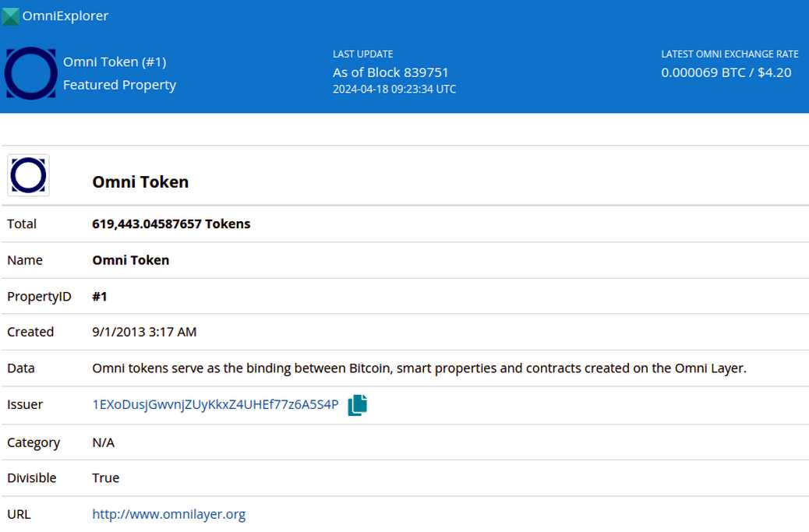Image resolution: width=809 pixels, height=532 pixels.
Task: Click the 'LAST UPDATE' heading
Action: pos(362,54)
